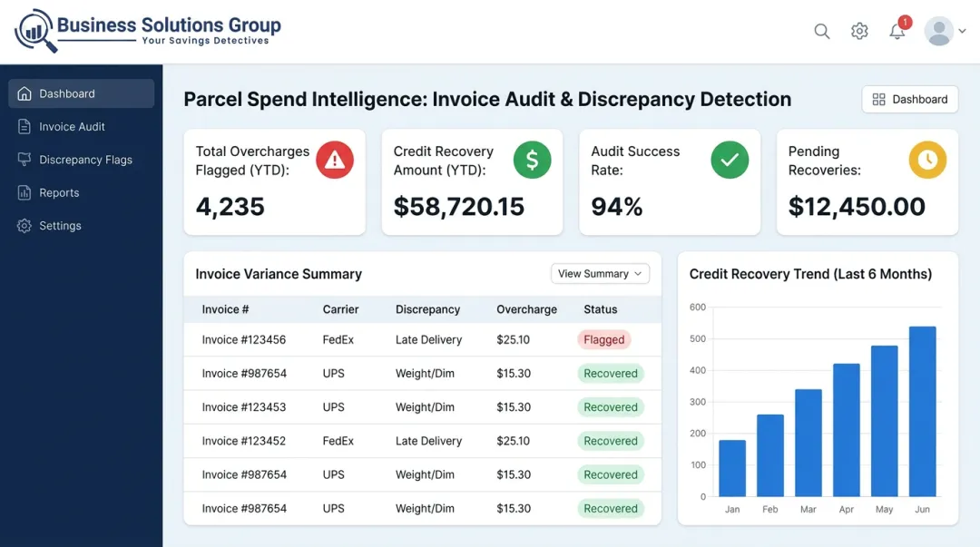Select the $58,720.15 credit recovery value
This screenshot has width=980, height=547.
tap(459, 207)
